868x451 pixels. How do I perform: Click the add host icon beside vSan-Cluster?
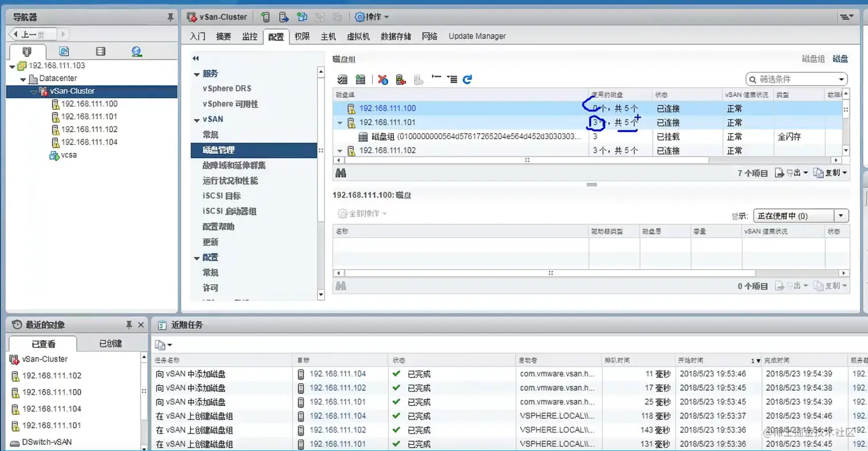click(x=265, y=17)
